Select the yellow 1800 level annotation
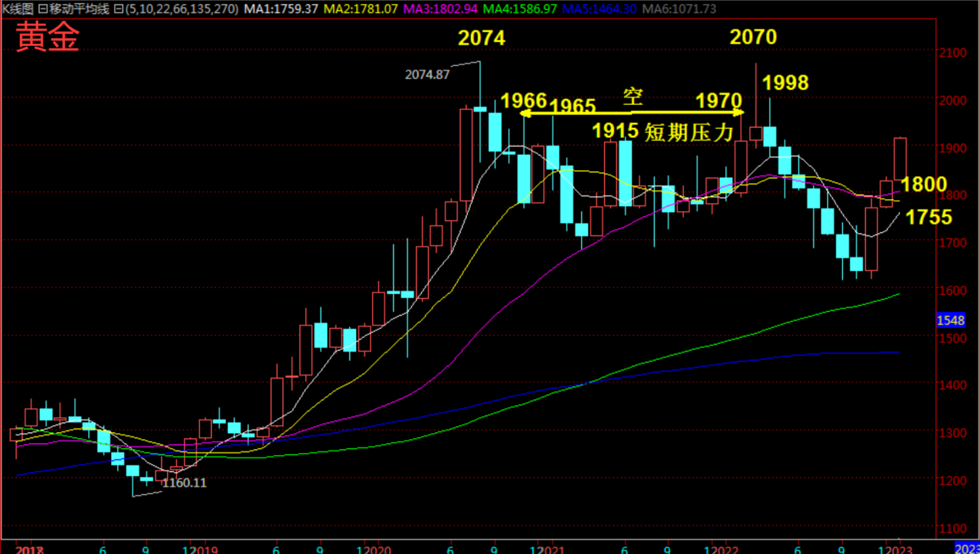This screenshot has width=980, height=554. [x=924, y=185]
